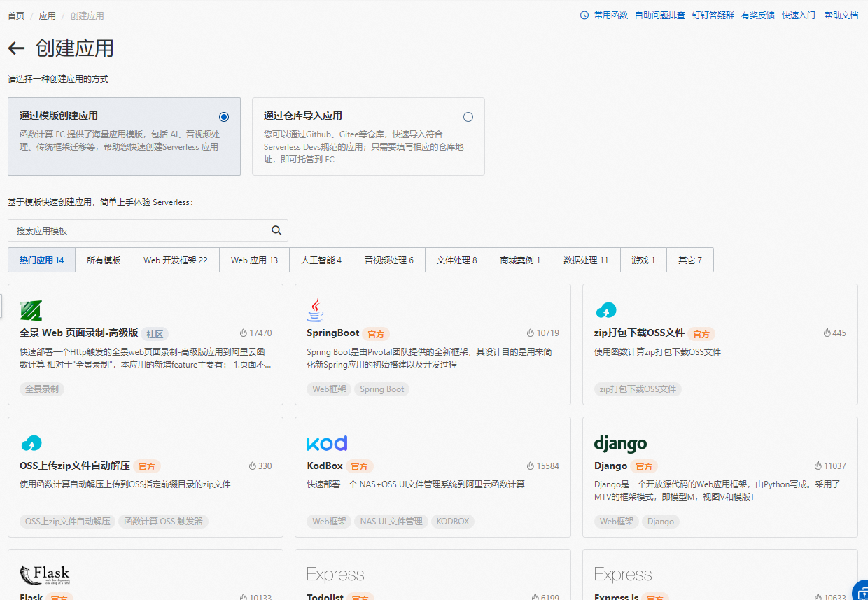Screen dimensions: 868x600
Task: Select the 人工智能 4 tab
Action: pos(321,260)
